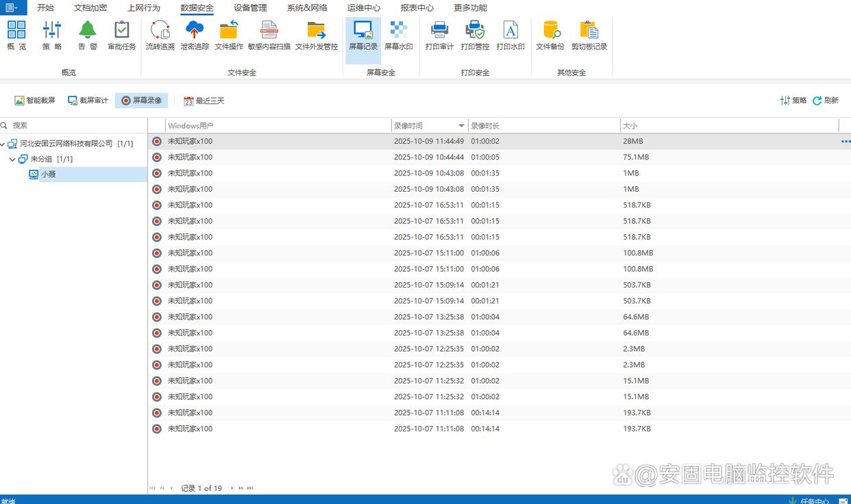Viewport: 851px width, 504px height.
Task: Toggle the 屏幕录像 view button
Action: coord(141,101)
